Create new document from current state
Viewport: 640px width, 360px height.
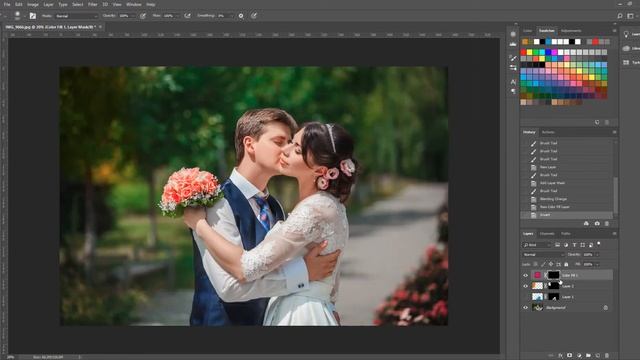pyautogui.click(x=587, y=224)
